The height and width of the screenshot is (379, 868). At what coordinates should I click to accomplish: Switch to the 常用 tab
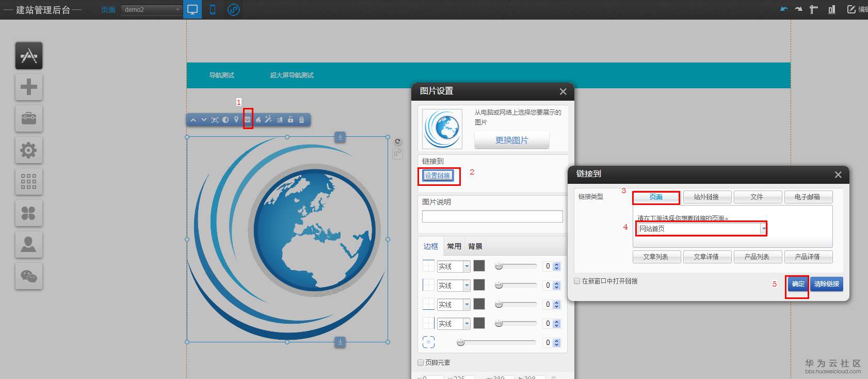tap(454, 246)
